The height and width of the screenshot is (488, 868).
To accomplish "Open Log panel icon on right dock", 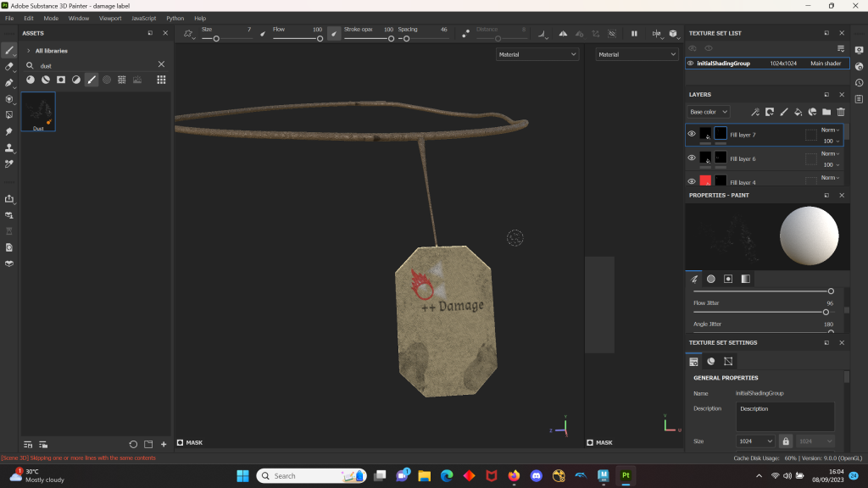I will [x=860, y=99].
